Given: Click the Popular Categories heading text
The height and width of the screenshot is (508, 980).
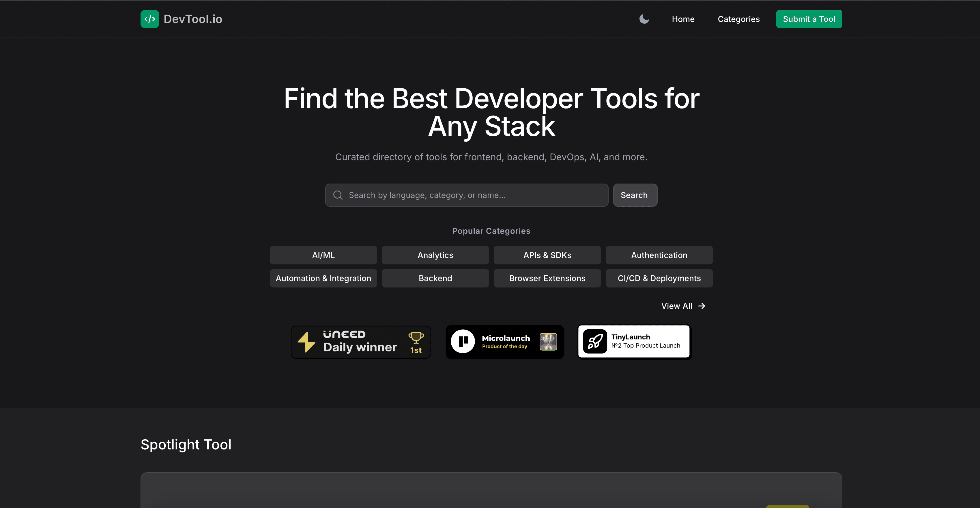Looking at the screenshot, I should (x=491, y=231).
